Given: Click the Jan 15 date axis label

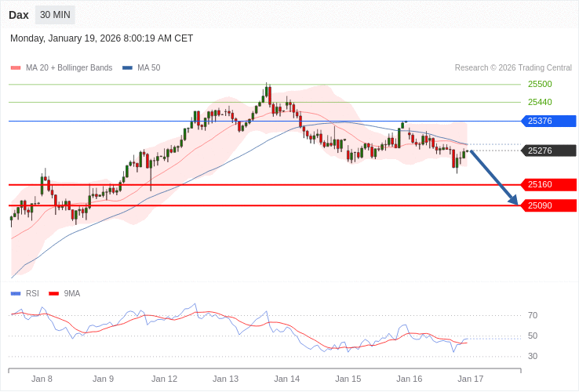Looking at the screenshot, I should (x=348, y=379).
